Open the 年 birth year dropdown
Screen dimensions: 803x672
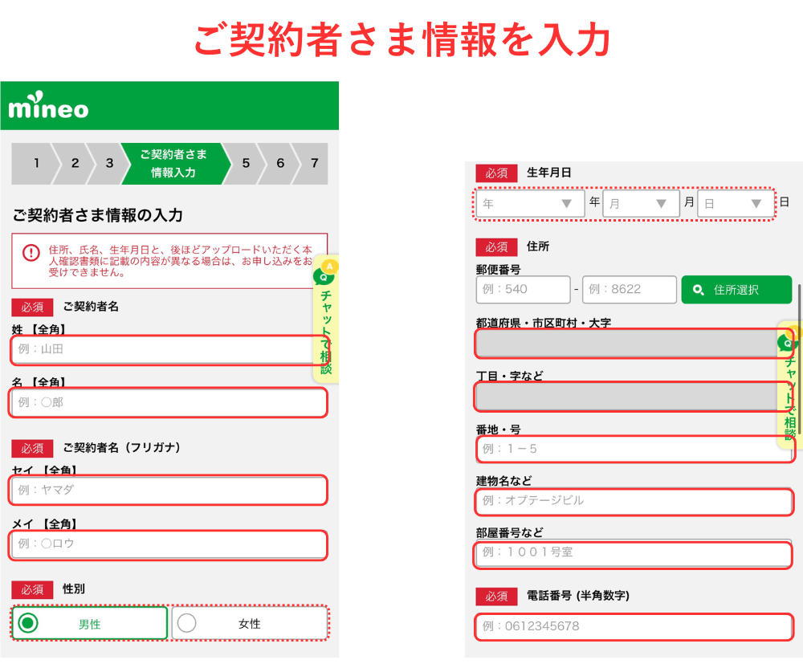click(529, 203)
